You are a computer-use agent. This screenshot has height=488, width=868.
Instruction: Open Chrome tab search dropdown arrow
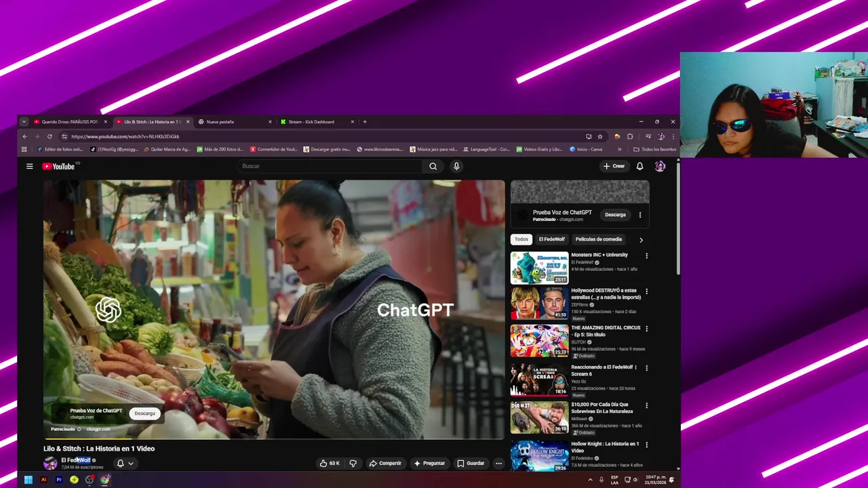pyautogui.click(x=24, y=122)
